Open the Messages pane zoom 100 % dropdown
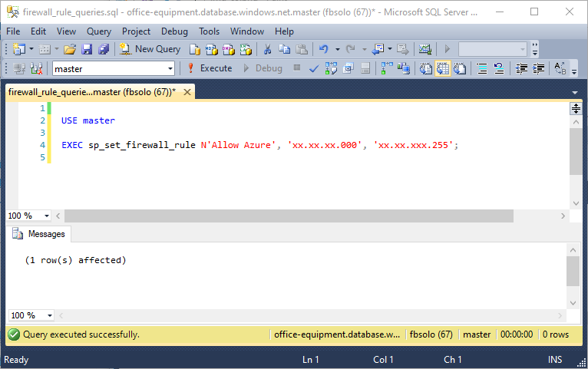The image size is (588, 369). click(49, 315)
